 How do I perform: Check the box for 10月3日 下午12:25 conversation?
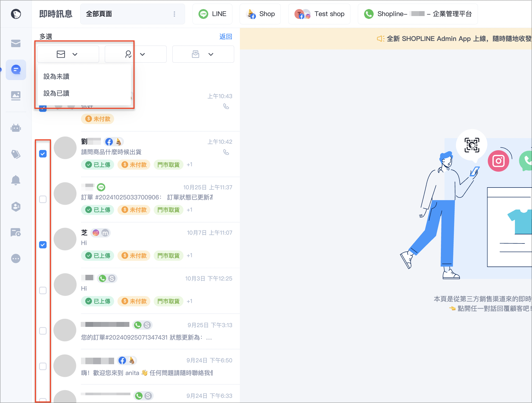point(43,290)
